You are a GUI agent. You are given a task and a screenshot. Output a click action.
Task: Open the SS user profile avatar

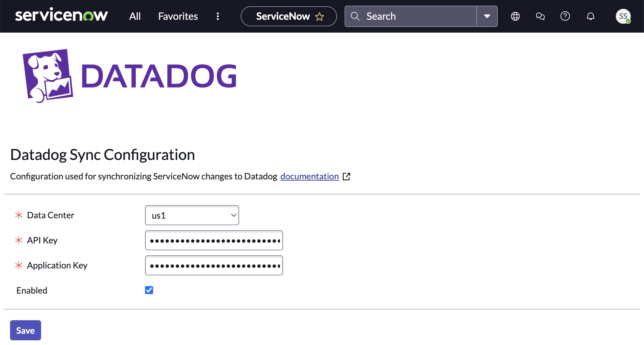[x=623, y=16]
